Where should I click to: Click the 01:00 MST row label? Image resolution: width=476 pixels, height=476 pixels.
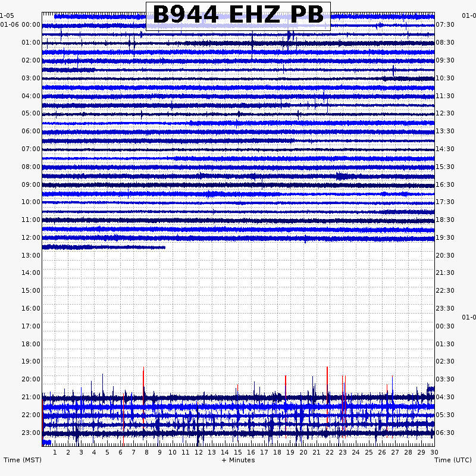31,42
